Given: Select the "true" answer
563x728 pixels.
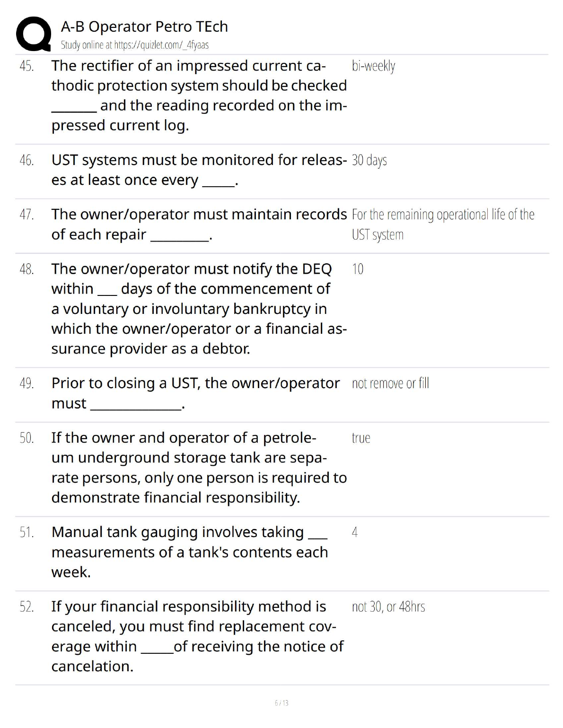Looking at the screenshot, I should [361, 438].
